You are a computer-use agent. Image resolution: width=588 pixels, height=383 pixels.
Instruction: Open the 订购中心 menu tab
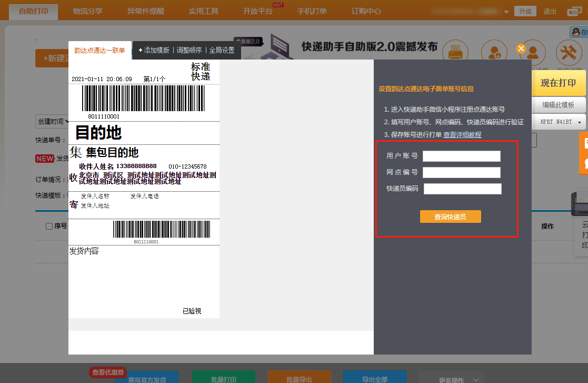[366, 11]
